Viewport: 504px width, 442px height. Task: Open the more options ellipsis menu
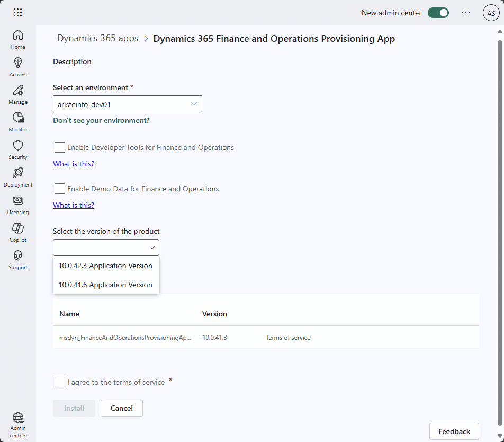click(x=465, y=12)
